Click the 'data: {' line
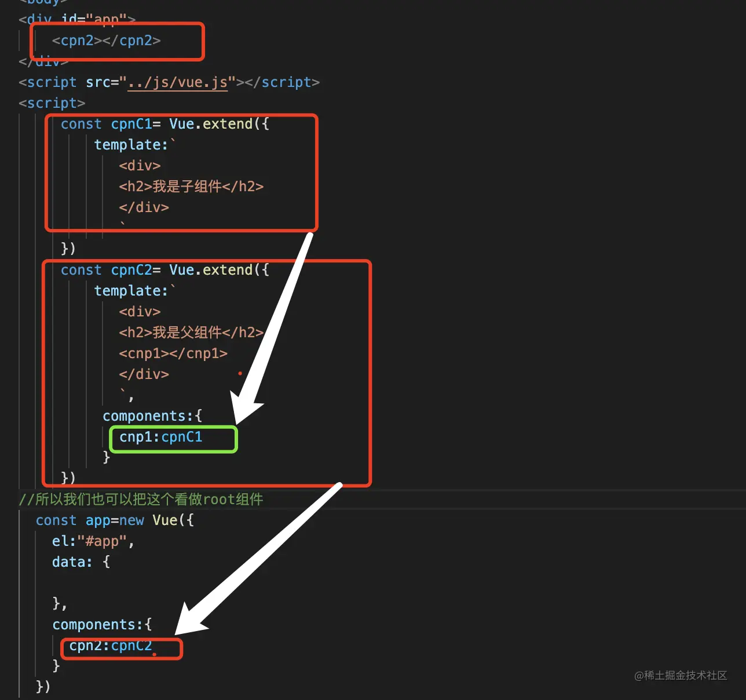 tap(81, 562)
